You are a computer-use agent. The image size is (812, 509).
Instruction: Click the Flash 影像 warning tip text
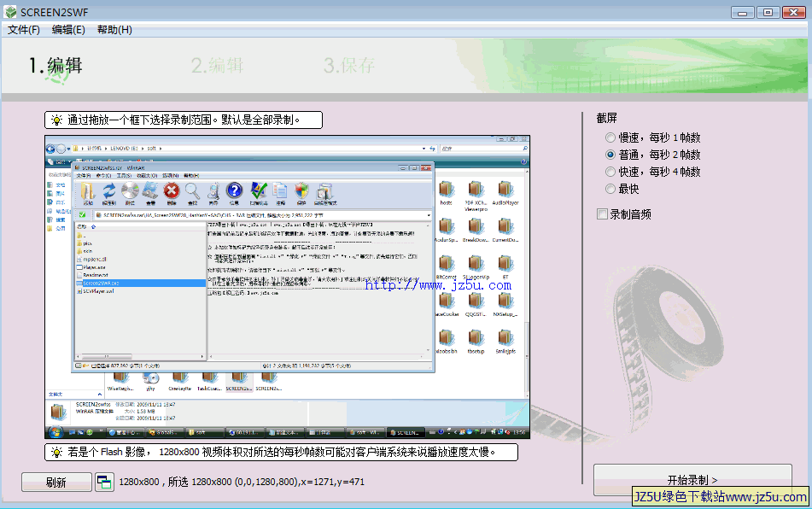pos(281,452)
